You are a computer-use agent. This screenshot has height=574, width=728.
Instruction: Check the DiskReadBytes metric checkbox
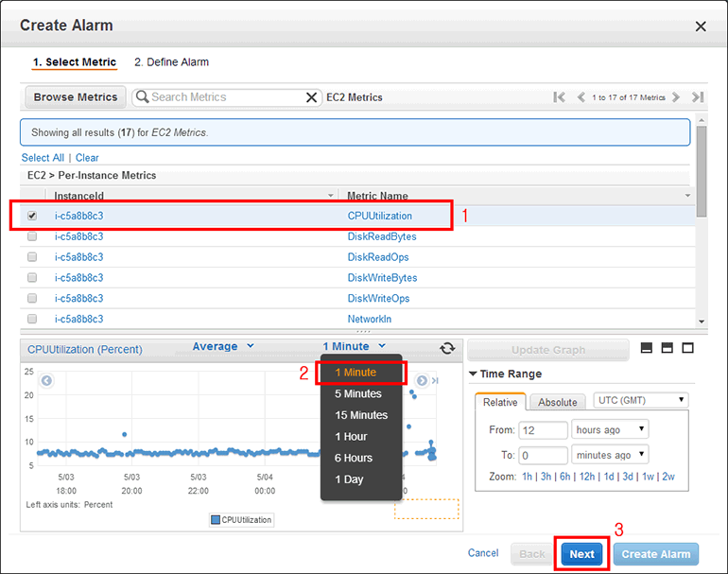pos(32,236)
